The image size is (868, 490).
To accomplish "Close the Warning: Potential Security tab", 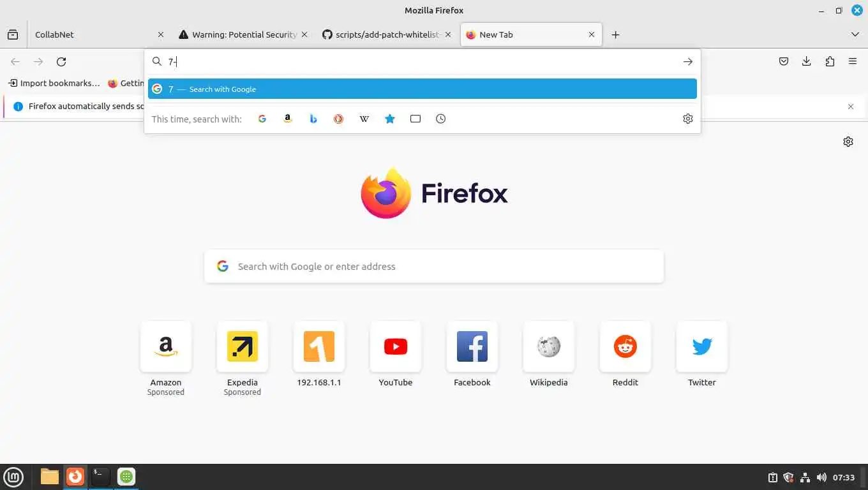I will (x=304, y=34).
